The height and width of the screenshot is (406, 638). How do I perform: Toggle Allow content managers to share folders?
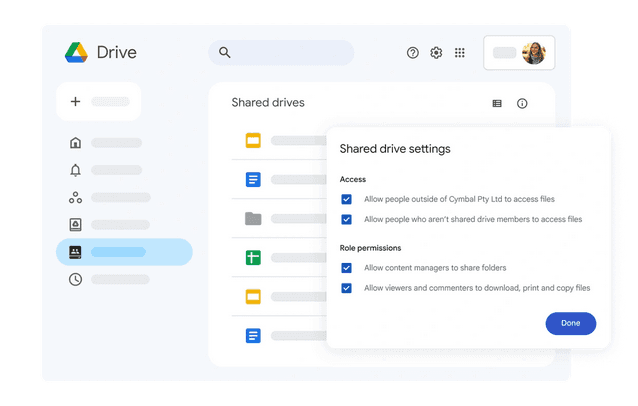click(x=346, y=268)
